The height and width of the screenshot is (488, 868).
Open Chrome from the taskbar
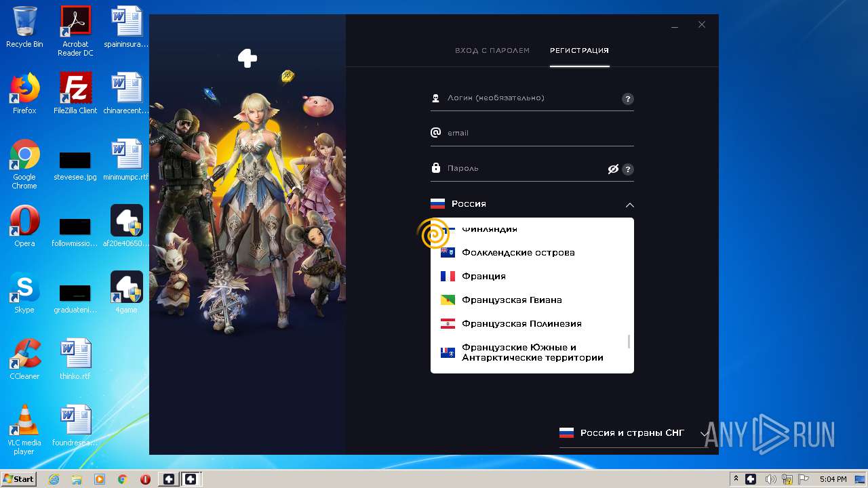[x=123, y=479]
